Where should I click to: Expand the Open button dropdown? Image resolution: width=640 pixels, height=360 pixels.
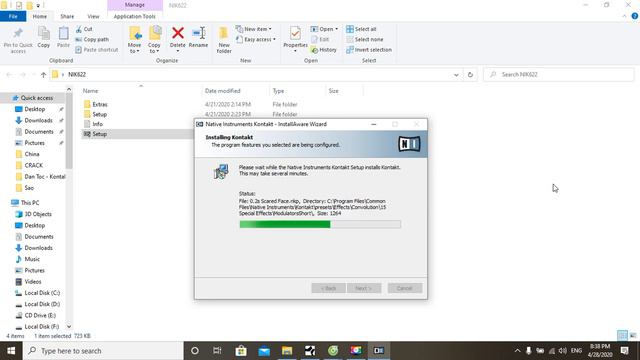336,29
